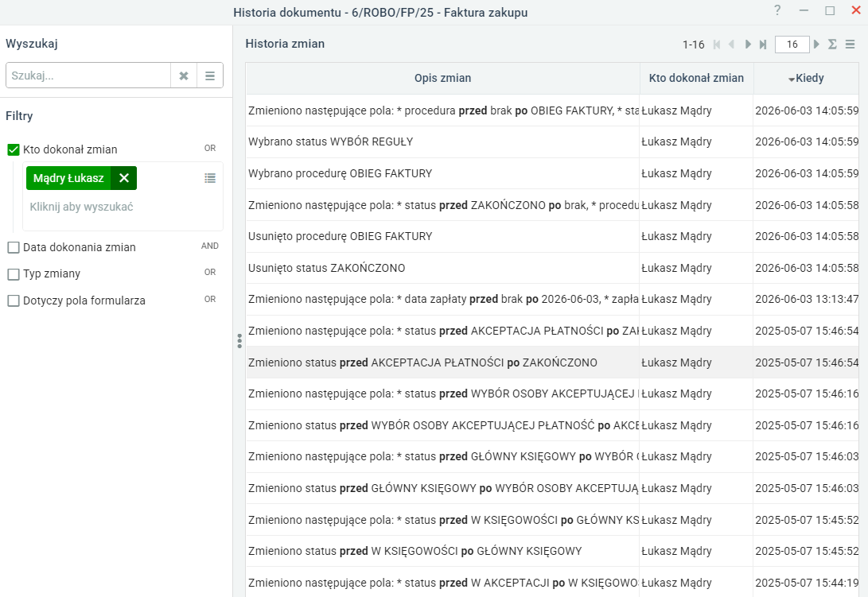Go to first page of history
The height and width of the screenshot is (597, 868).
point(717,45)
